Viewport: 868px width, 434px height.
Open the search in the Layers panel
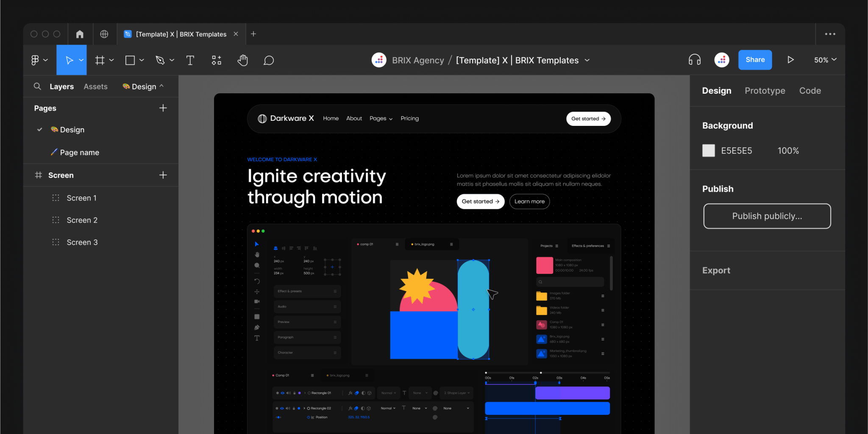click(x=37, y=86)
